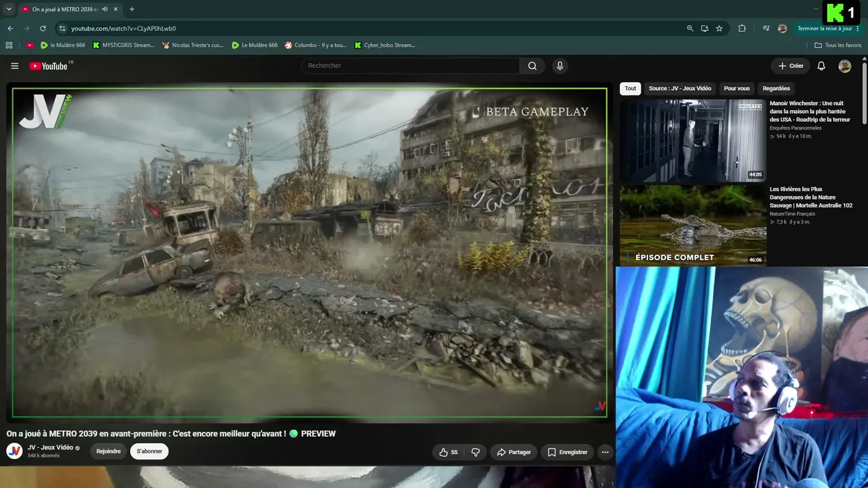
Task: Open the Enquêtes Paranormales channel name
Action: [x=795, y=128]
